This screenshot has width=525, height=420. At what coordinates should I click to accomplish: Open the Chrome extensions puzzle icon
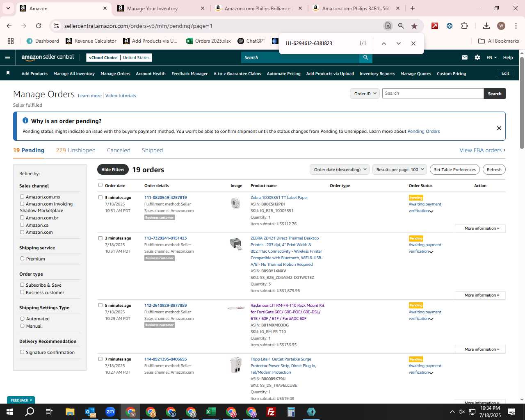coord(464,26)
